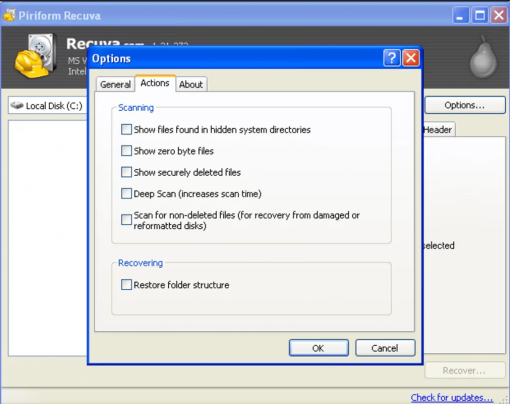Confirm options with OK button
Viewport: 510px width, 404px height.
[319, 348]
